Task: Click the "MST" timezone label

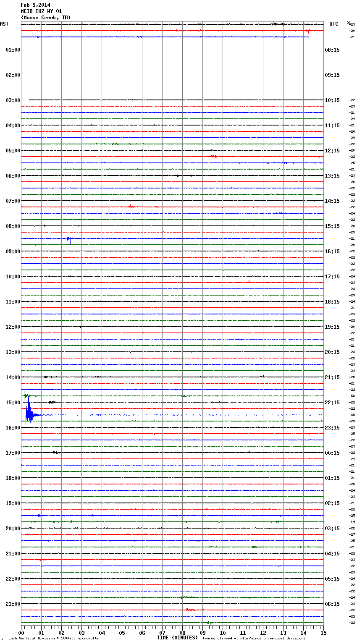Action: click(x=4, y=24)
